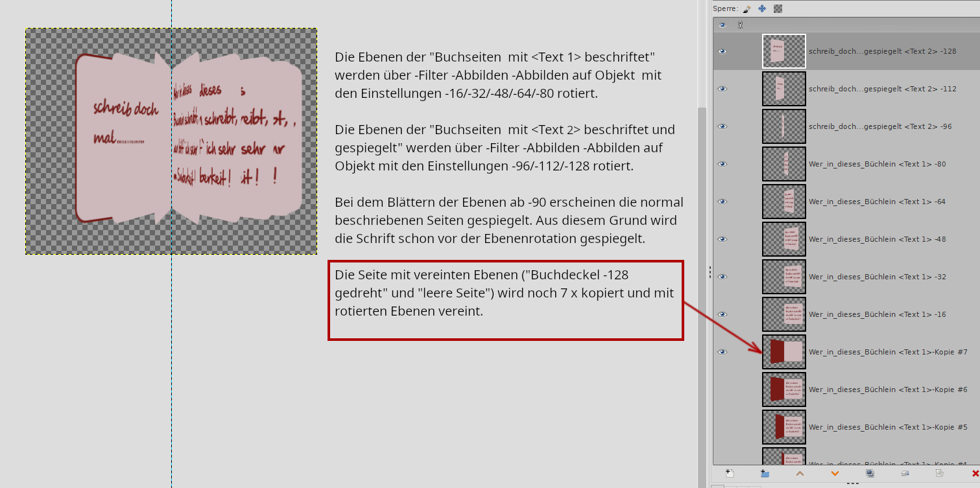This screenshot has height=488, width=980.
Task: Hide the '<Text 1> -80' layer
Action: tap(722, 164)
